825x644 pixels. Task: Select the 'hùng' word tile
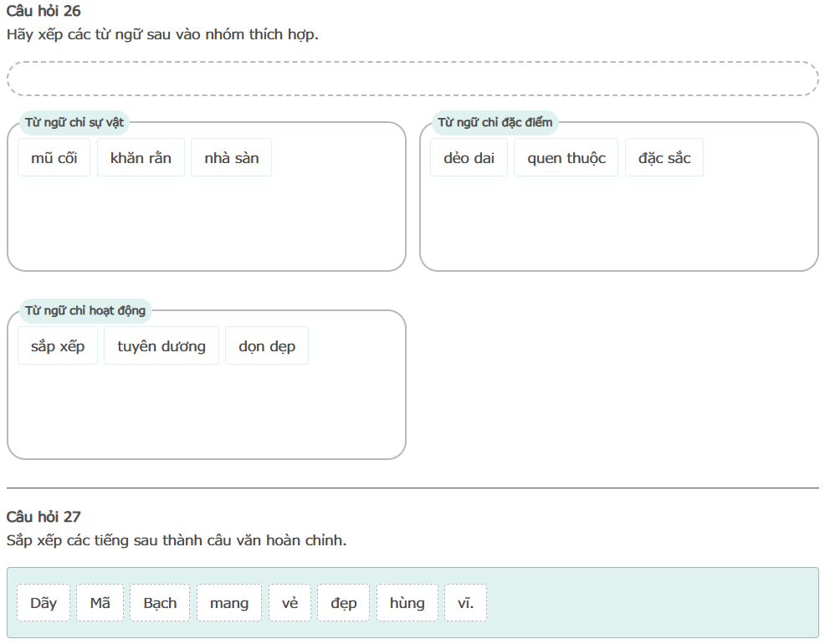click(x=407, y=603)
